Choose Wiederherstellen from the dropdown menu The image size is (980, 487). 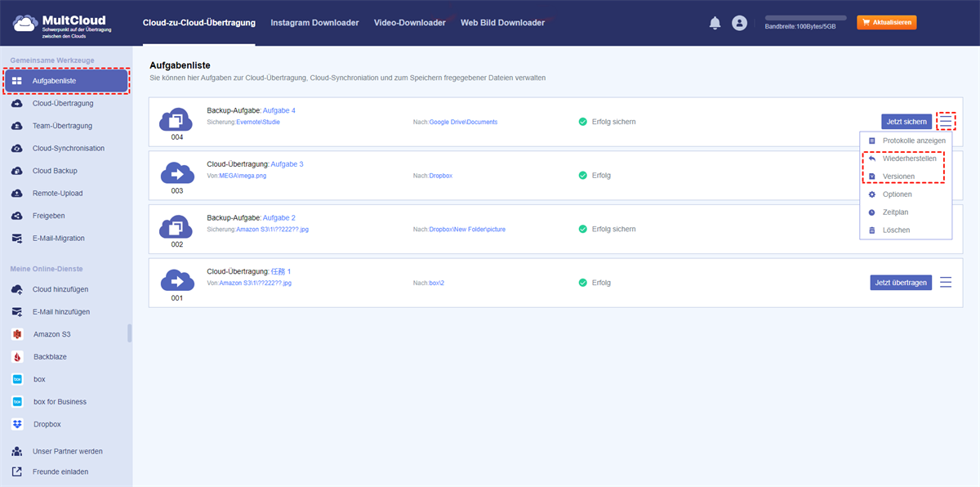(x=909, y=159)
